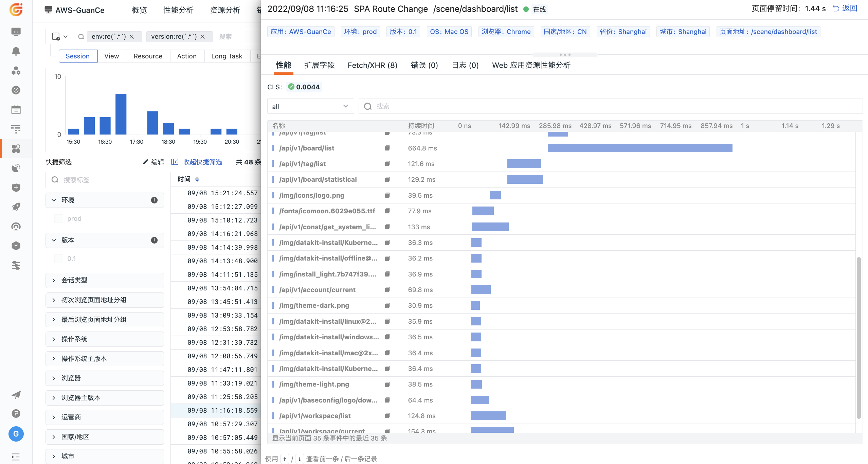Open the 概览 top menu
This screenshot has width=868, height=464.
[x=139, y=10]
